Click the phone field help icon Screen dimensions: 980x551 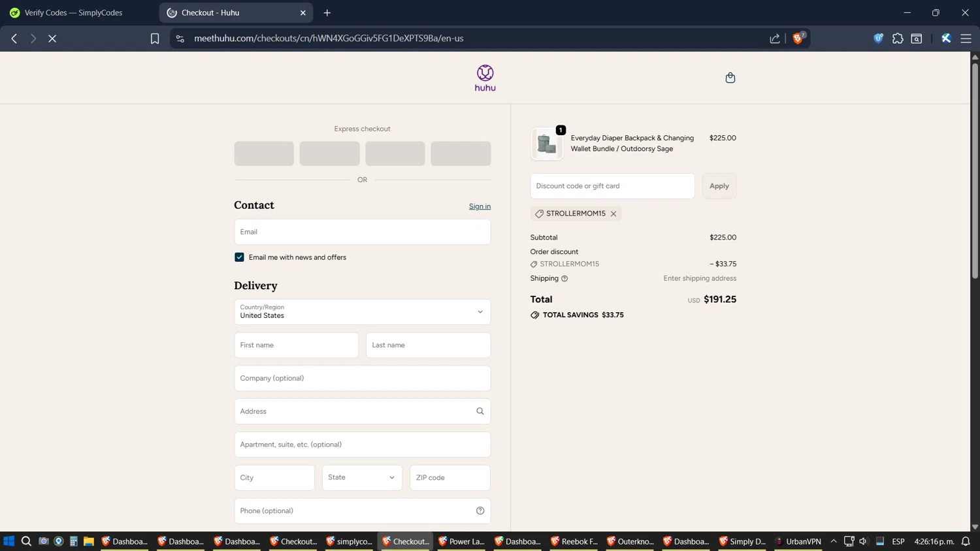(x=480, y=511)
